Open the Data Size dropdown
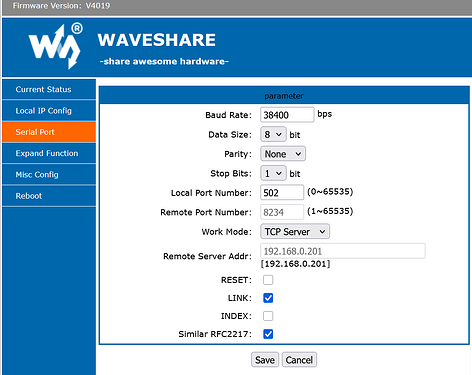472x375 pixels. (273, 135)
